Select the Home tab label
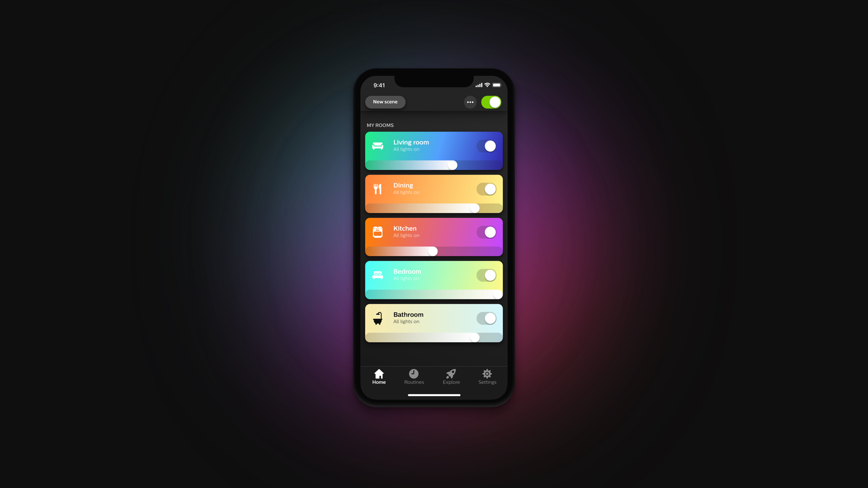Viewport: 868px width, 488px height. [x=379, y=382]
